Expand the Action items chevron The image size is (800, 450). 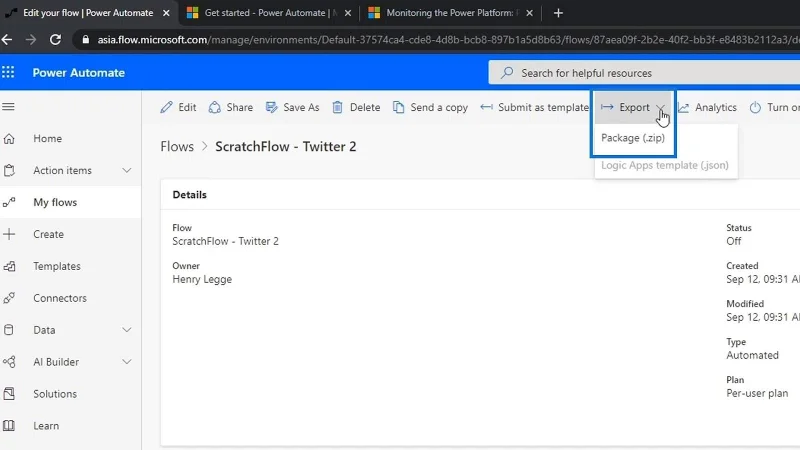pos(127,170)
